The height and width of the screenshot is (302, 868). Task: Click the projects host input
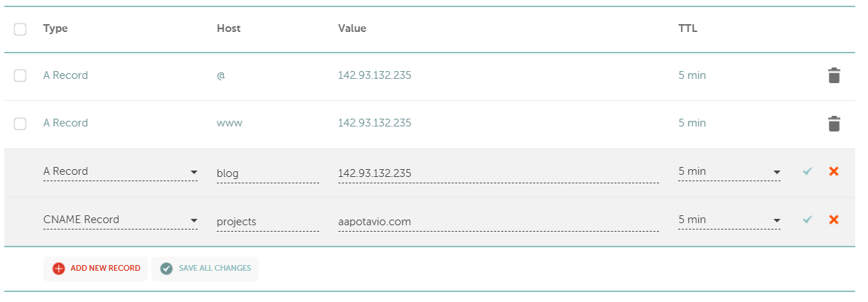(x=267, y=222)
